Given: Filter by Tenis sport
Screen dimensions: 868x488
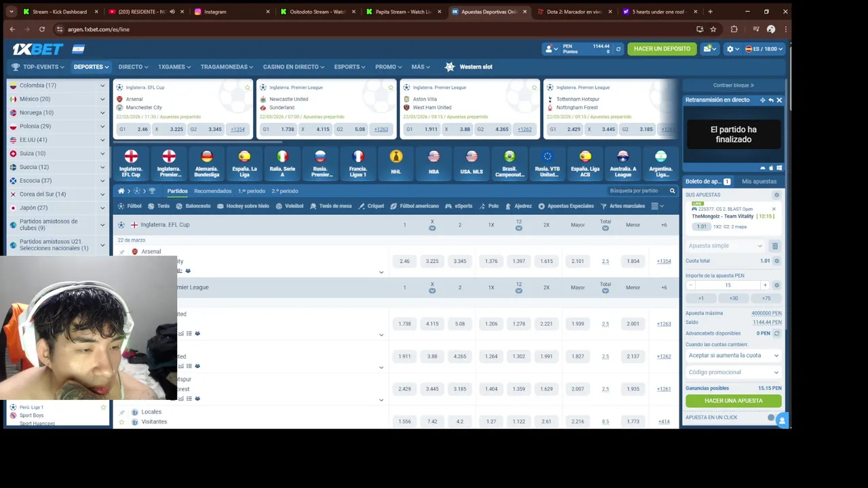Looking at the screenshot, I should coord(159,206).
